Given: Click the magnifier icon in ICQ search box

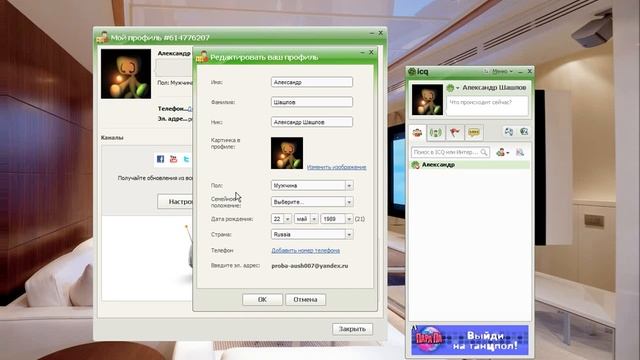Looking at the screenshot, I should click(484, 152).
